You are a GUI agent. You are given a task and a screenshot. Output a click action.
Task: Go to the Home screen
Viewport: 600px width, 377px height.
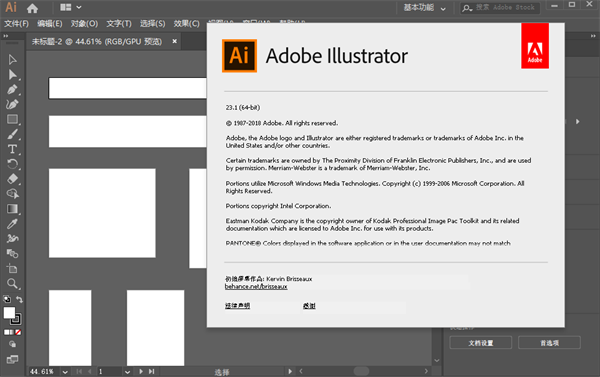click(x=33, y=8)
